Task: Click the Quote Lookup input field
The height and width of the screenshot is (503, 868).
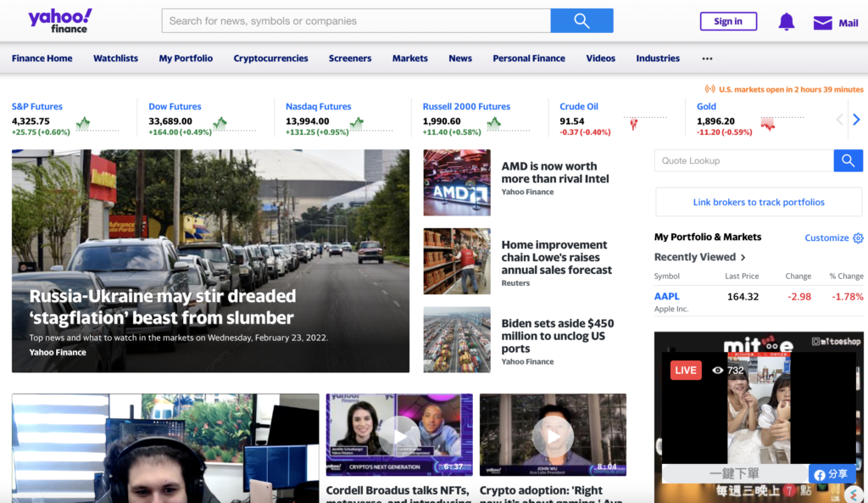Action: pyautogui.click(x=744, y=160)
